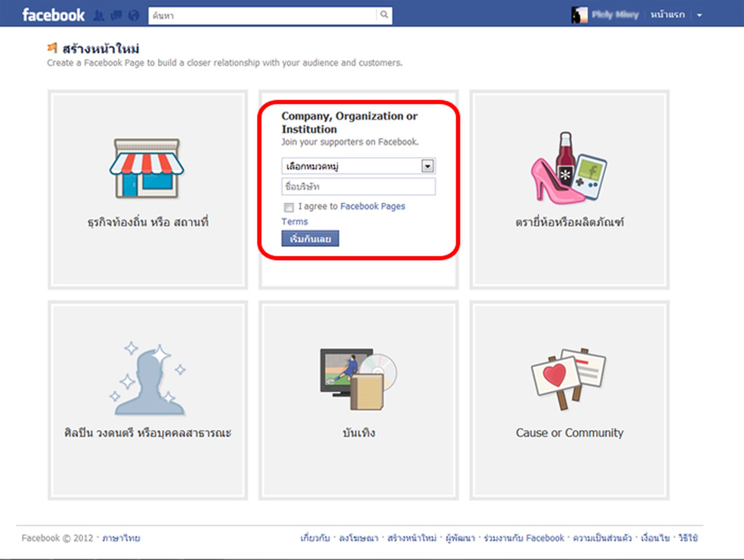Click the Company, Organization or Institution heading
The width and height of the screenshot is (744, 560).
click(x=349, y=122)
